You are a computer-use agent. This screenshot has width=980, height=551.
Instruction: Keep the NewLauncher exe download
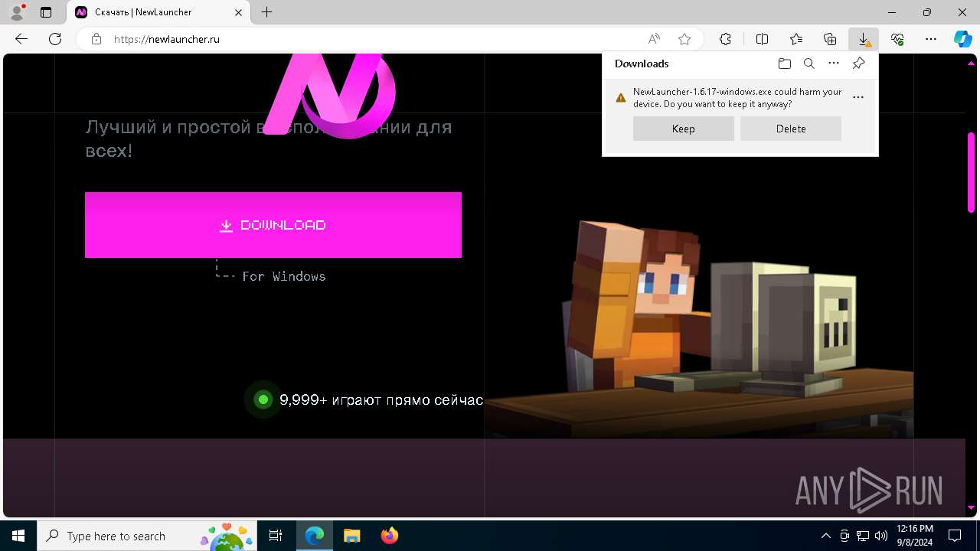click(684, 129)
